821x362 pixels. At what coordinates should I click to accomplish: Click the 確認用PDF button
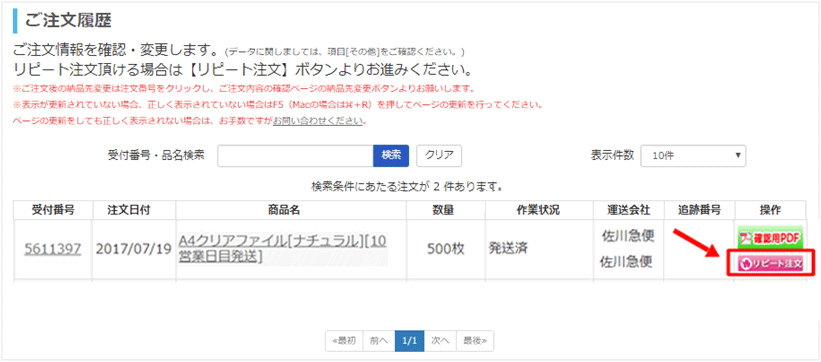point(770,238)
